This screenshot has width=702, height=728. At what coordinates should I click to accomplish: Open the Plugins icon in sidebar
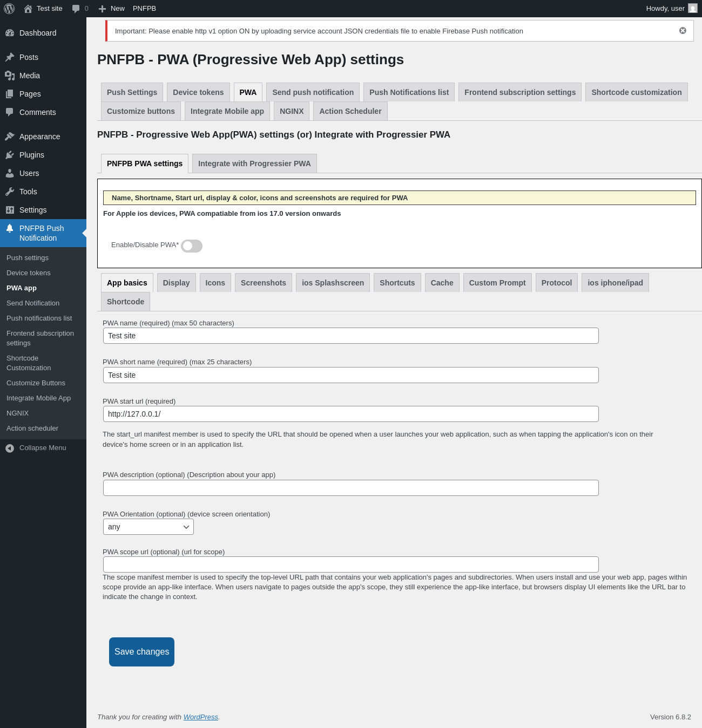point(10,155)
